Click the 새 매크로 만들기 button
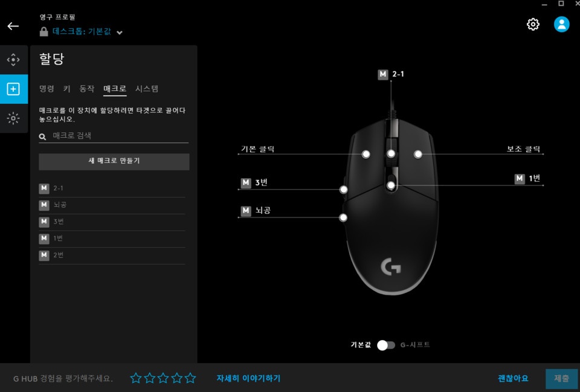Image resolution: width=580 pixels, height=392 pixels. click(x=114, y=161)
